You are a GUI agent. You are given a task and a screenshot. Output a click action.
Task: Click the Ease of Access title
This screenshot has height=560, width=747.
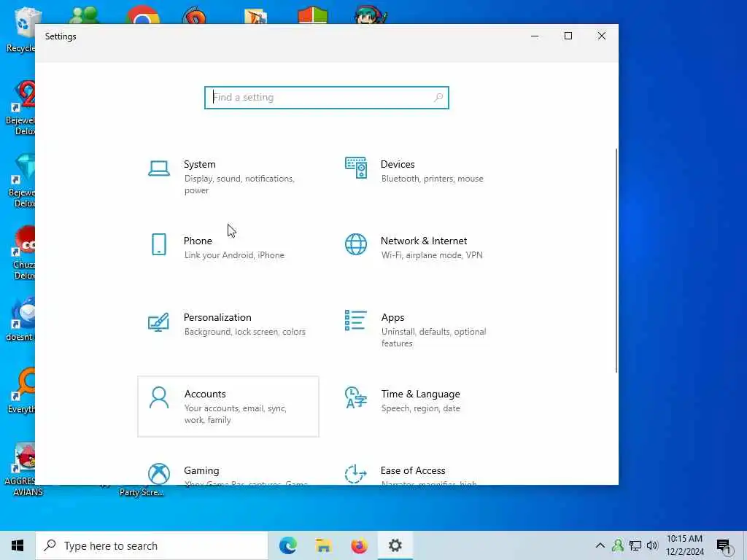pos(413,470)
